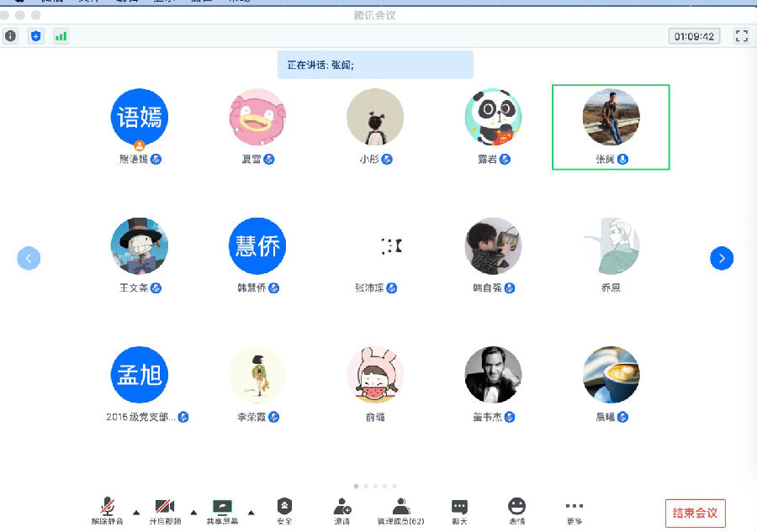Unmute microphone with 解除静音
This screenshot has height=532, width=757.
pyautogui.click(x=108, y=510)
